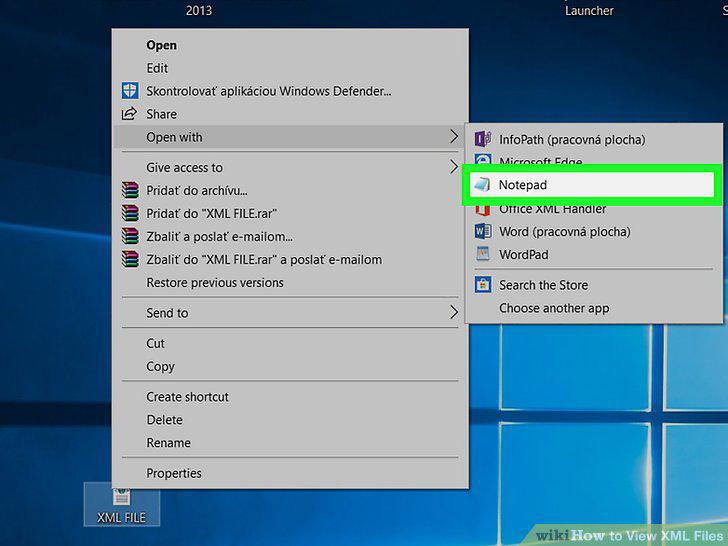This screenshot has width=728, height=546.
Task: Select the Give access to entry
Action: click(x=290, y=167)
